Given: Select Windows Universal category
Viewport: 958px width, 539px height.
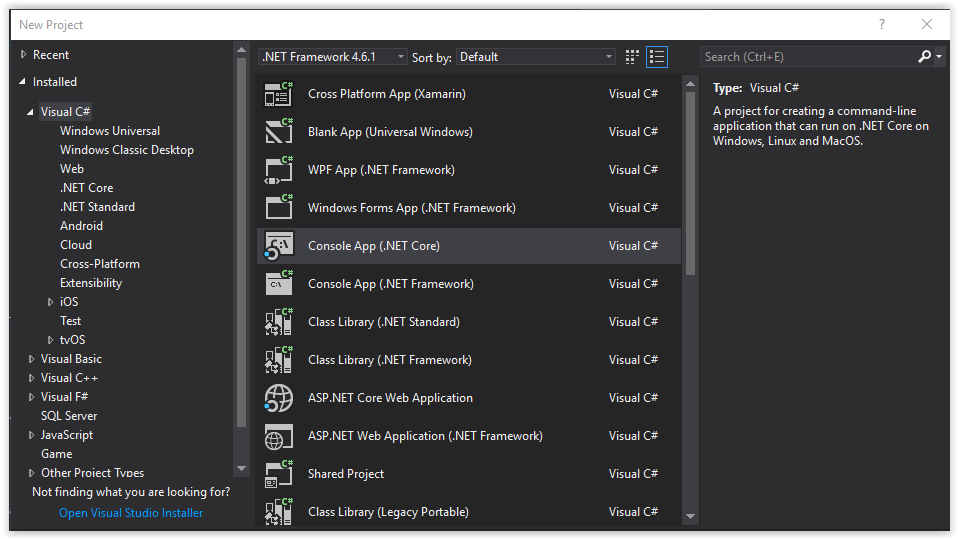Looking at the screenshot, I should pos(110,131).
